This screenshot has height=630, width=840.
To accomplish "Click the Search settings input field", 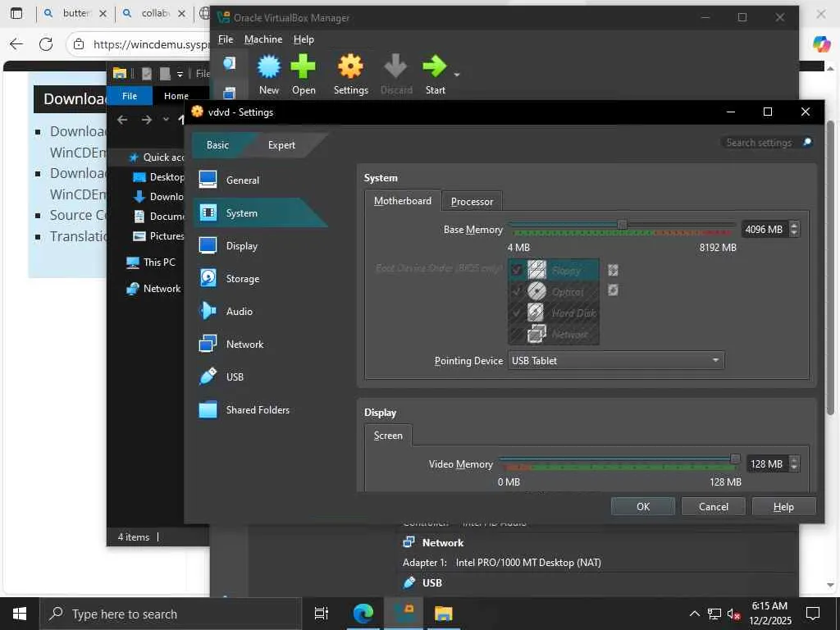I will click(x=760, y=143).
